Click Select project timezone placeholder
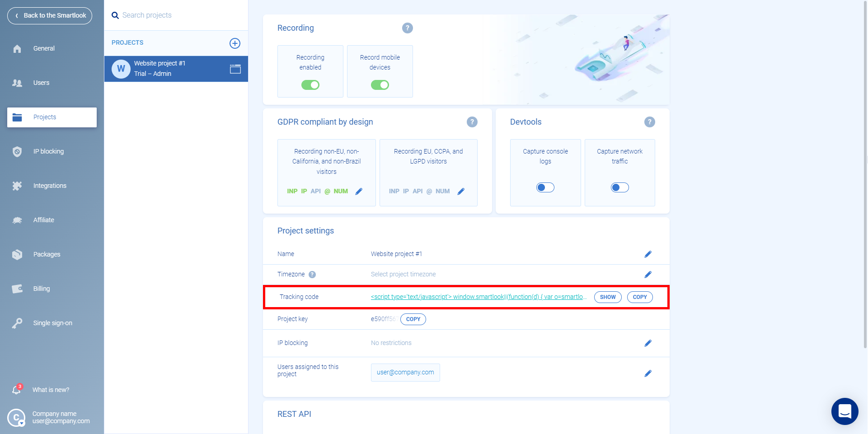Viewport: 868px width, 434px height. tap(404, 275)
